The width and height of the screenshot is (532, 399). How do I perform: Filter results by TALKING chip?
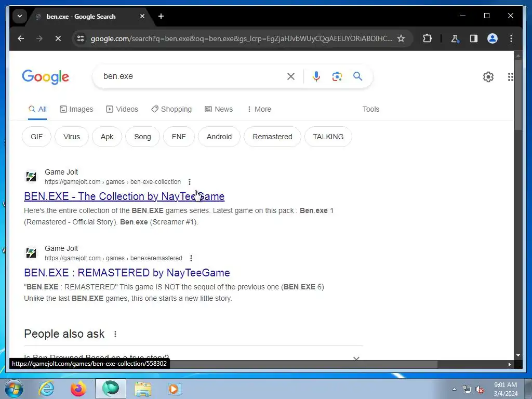tap(328, 137)
